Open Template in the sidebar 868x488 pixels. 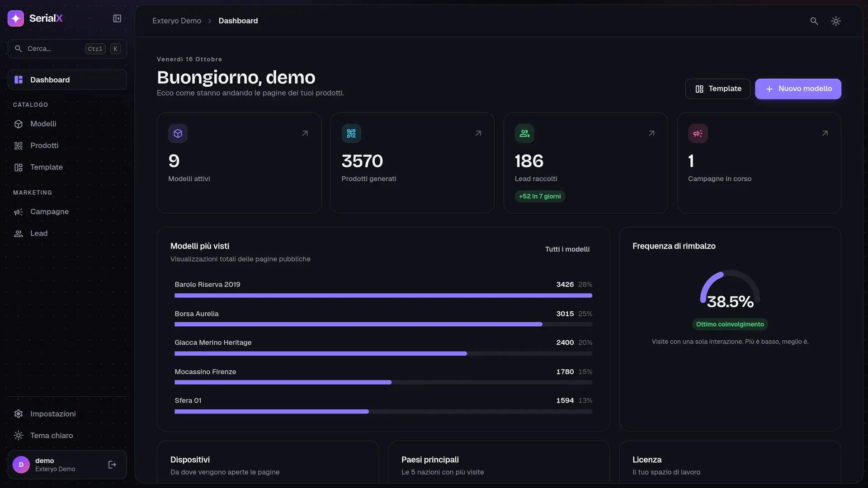click(x=67, y=167)
